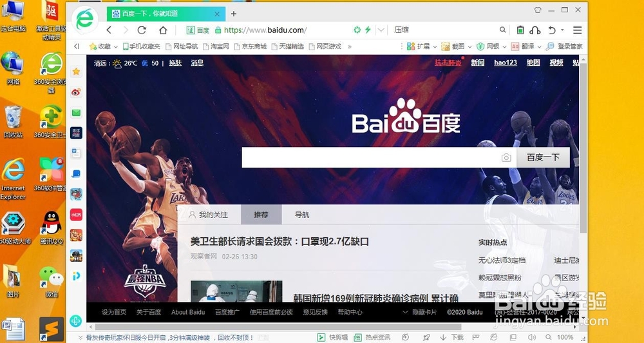Open the 网页游戏 bookmark
The height and width of the screenshot is (343, 644).
click(325, 46)
